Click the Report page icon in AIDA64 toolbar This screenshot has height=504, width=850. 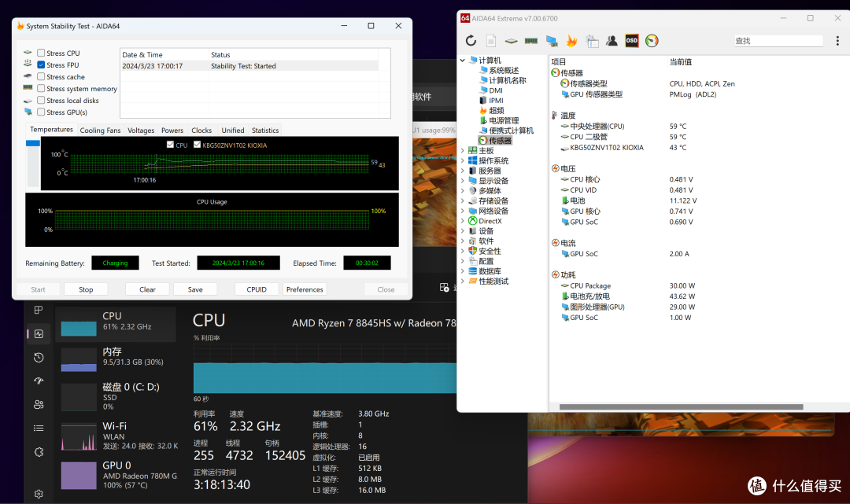[x=491, y=41]
